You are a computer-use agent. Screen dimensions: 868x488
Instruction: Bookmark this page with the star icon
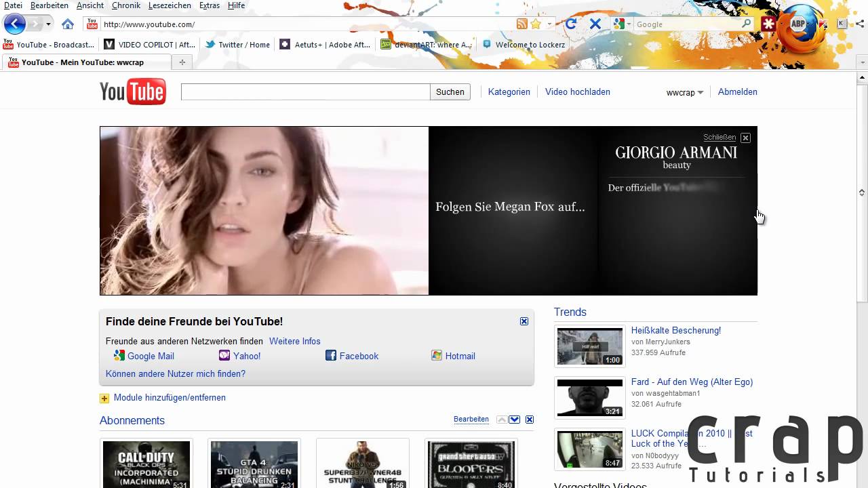(536, 24)
